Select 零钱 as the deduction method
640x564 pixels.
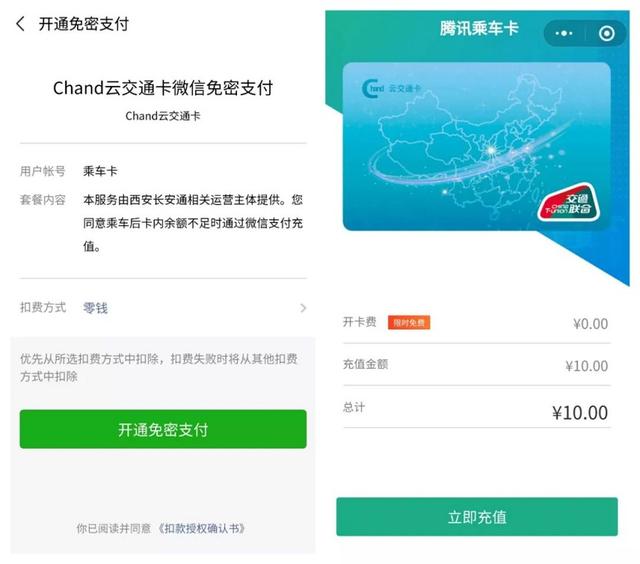(x=95, y=308)
